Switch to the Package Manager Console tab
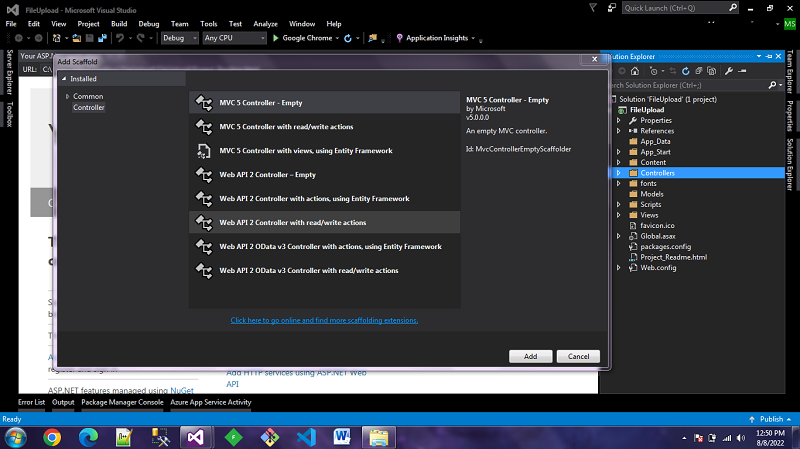Viewport: 800px width, 449px height. pyautogui.click(x=122, y=402)
